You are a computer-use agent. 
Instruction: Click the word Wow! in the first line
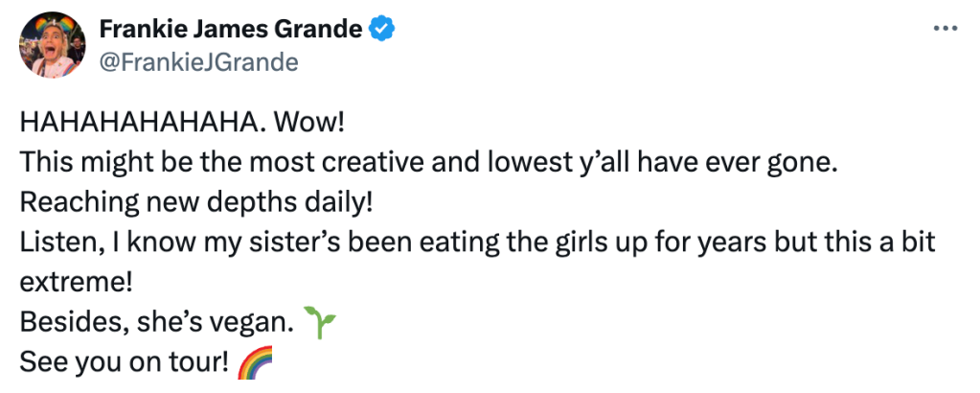click(308, 124)
